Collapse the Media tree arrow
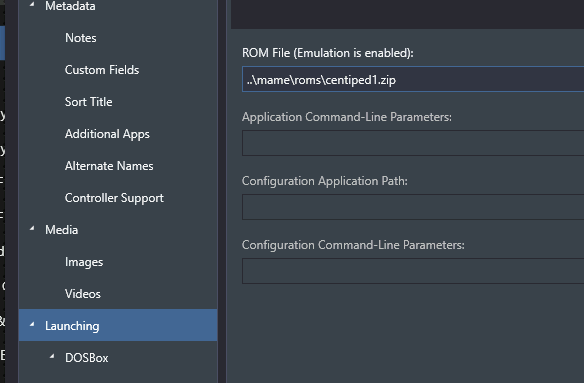The image size is (584, 383). click(32, 229)
